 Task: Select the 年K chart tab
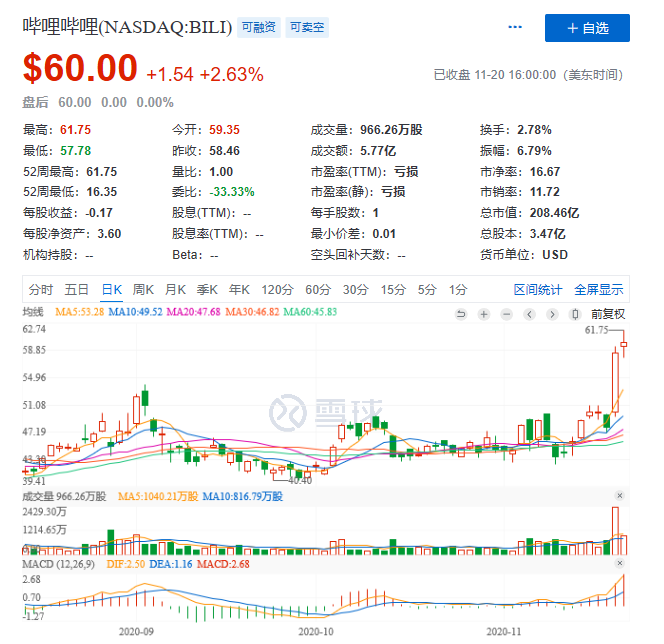click(x=239, y=290)
